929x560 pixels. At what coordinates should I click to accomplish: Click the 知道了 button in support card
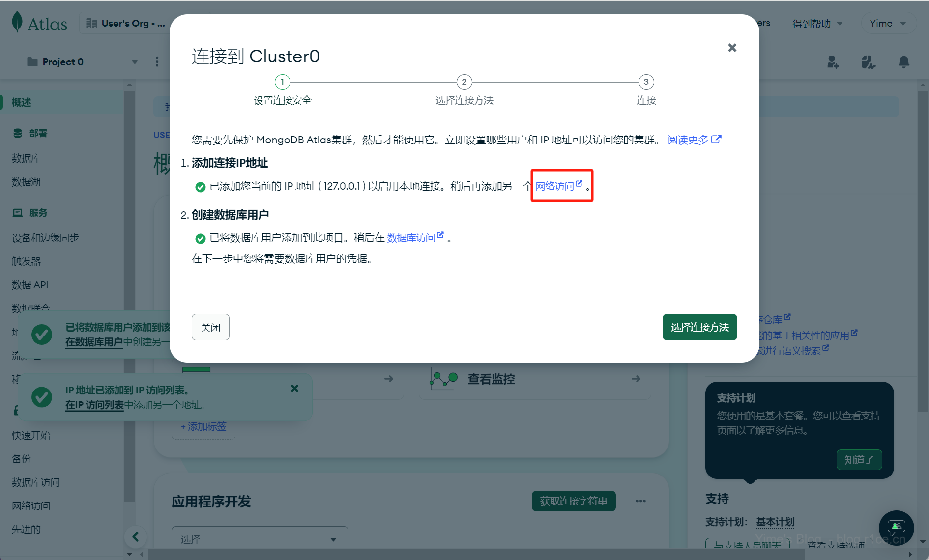859,460
